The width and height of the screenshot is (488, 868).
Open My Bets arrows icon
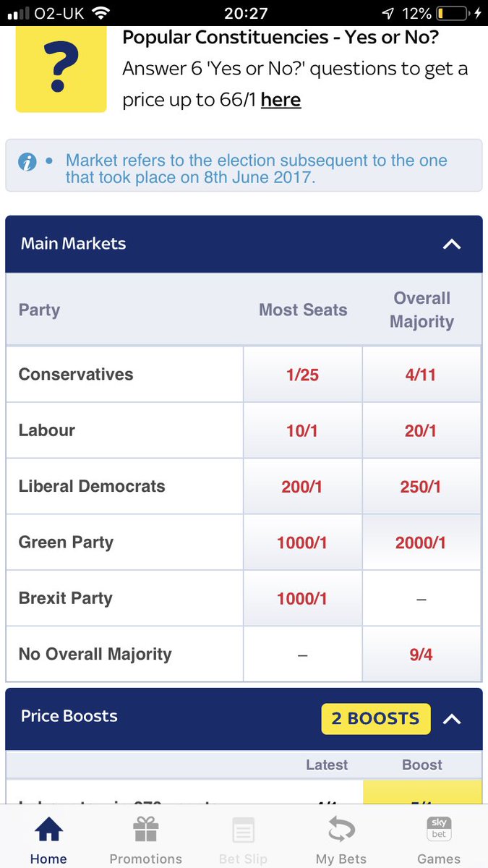341,830
